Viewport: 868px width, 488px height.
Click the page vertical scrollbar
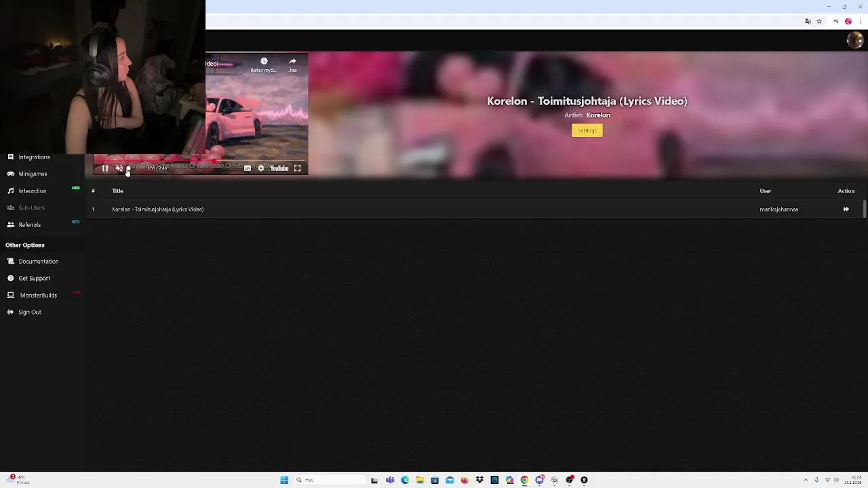(x=865, y=209)
